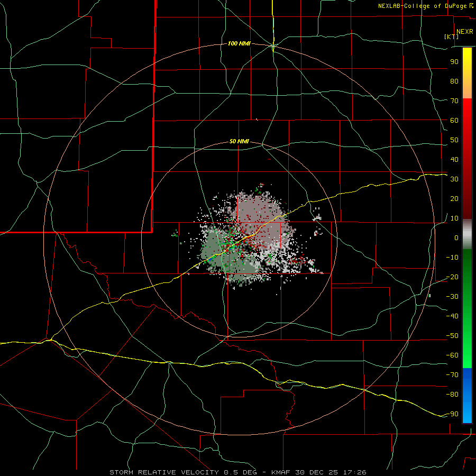Click the 70 value on the velocity scale
The width and height of the screenshot is (476, 476).
(454, 101)
